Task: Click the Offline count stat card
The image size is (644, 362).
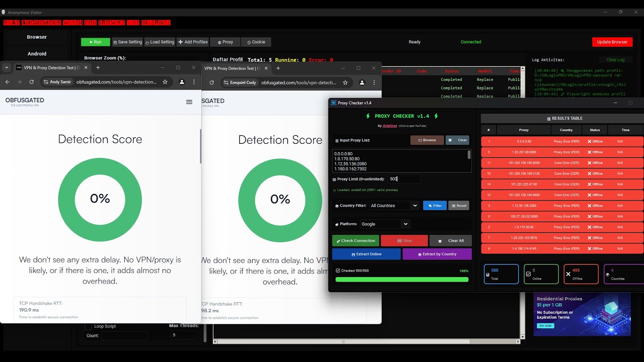Action: [x=581, y=274]
